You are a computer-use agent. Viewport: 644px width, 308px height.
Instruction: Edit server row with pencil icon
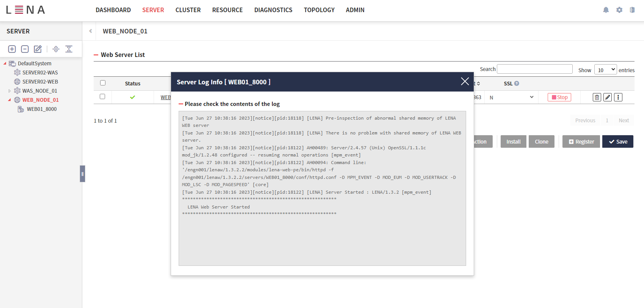(608, 97)
